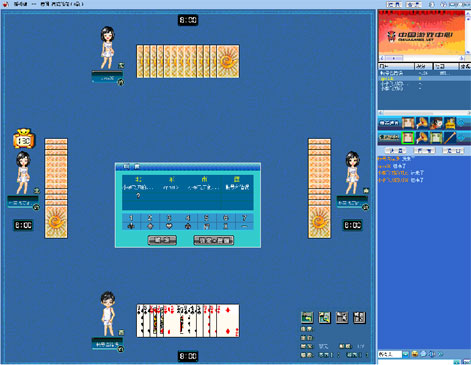Click the golden throne item icon
The image size is (471, 365).
tap(450, 123)
